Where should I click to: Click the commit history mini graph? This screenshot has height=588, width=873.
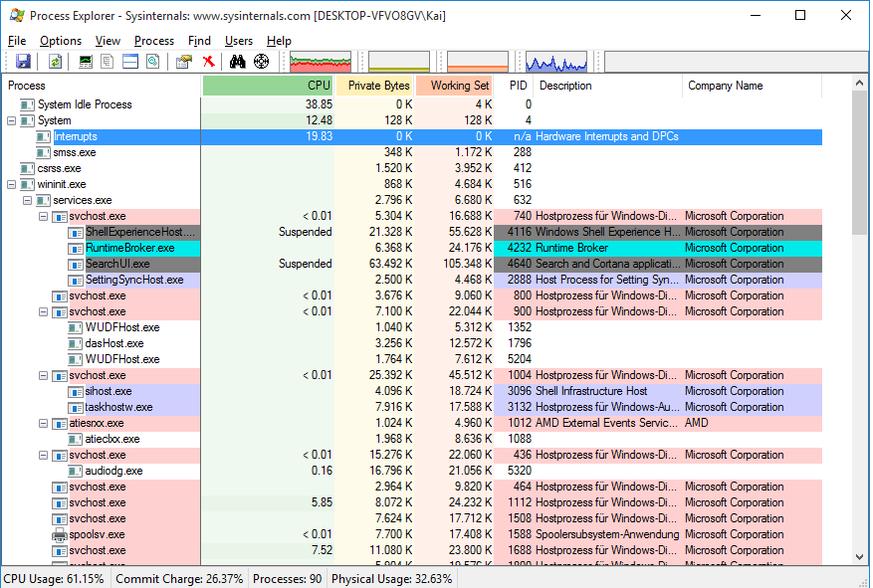398,62
